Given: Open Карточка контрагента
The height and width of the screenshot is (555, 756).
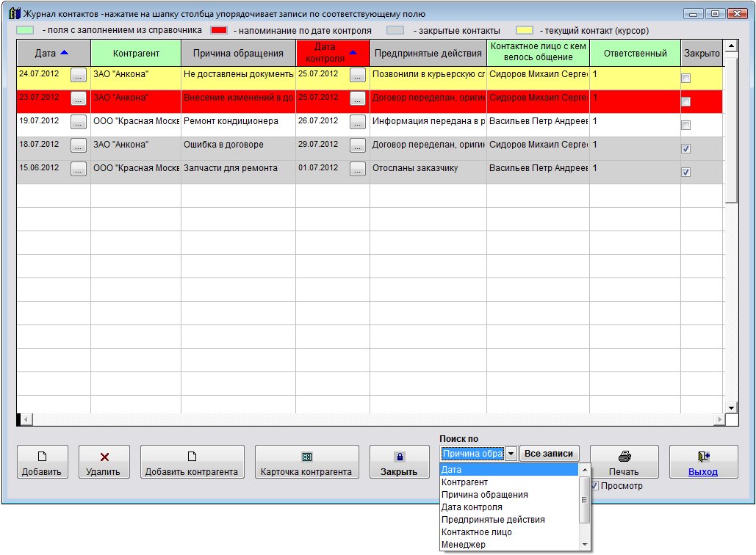Looking at the screenshot, I should point(306,462).
